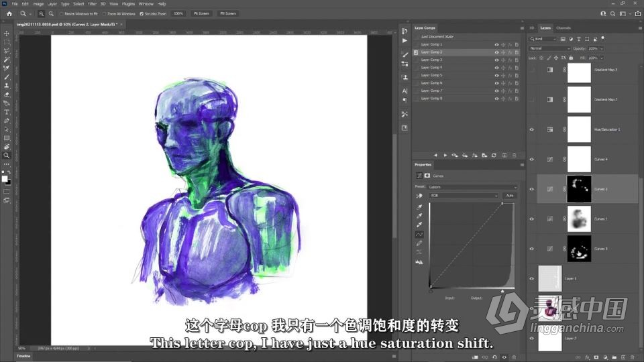Choose the Zoom In magnifier option
644x362 pixels.
click(x=41, y=13)
